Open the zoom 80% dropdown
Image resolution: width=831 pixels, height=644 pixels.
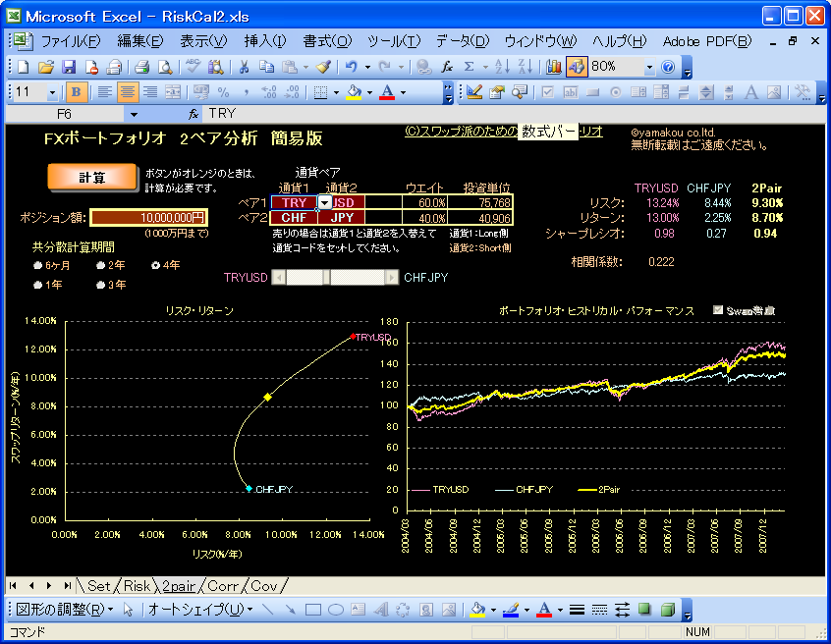click(x=650, y=67)
